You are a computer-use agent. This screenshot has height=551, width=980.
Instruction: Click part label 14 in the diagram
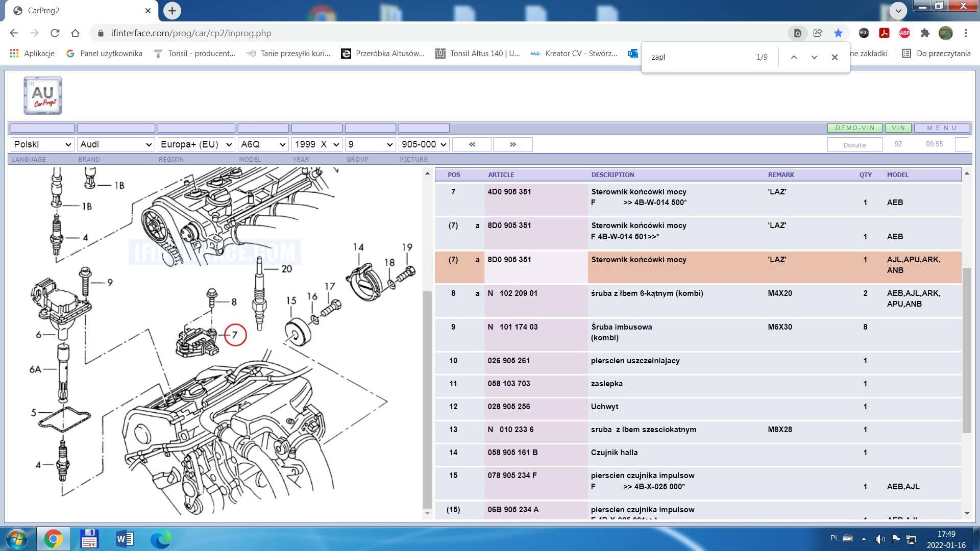[358, 247]
